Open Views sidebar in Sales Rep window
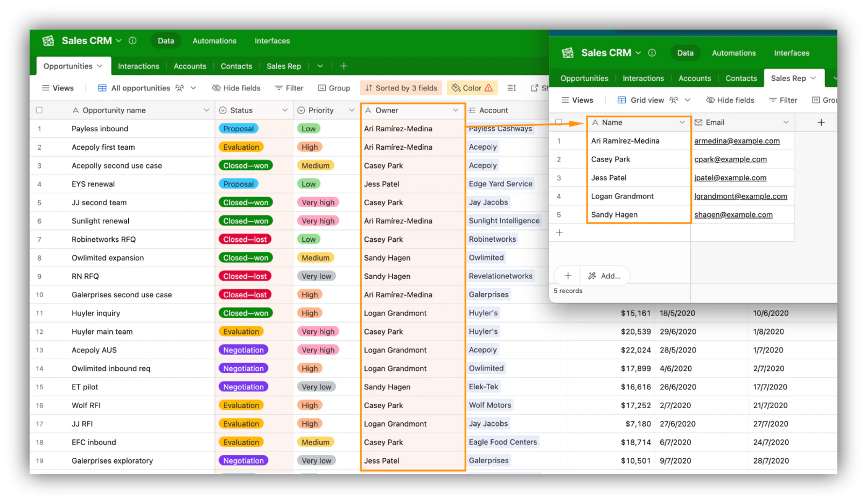 (577, 100)
